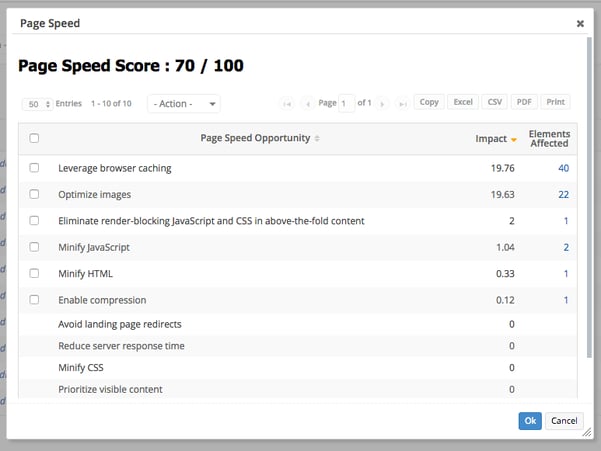Close the Page Speed dialog
The height and width of the screenshot is (451, 601).
coord(580,24)
